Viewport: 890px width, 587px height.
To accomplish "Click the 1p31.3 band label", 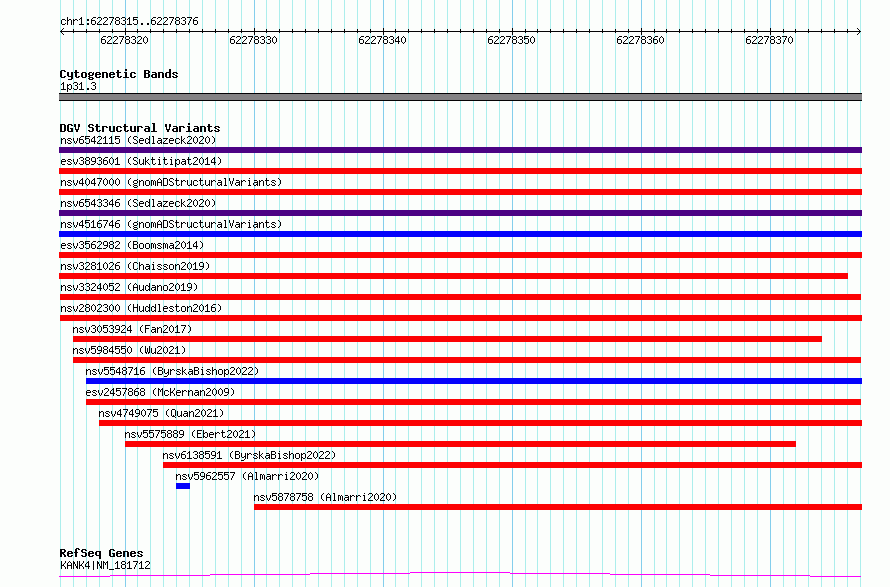I will point(78,86).
